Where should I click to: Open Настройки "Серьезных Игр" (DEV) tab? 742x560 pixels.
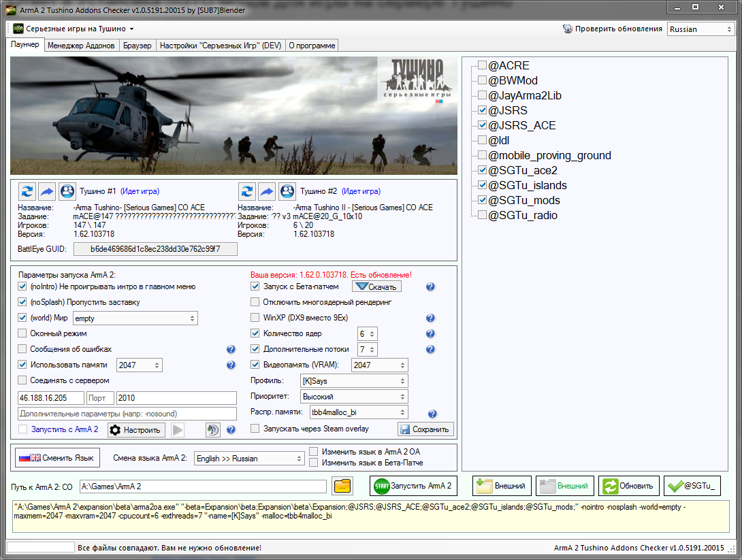(221, 46)
